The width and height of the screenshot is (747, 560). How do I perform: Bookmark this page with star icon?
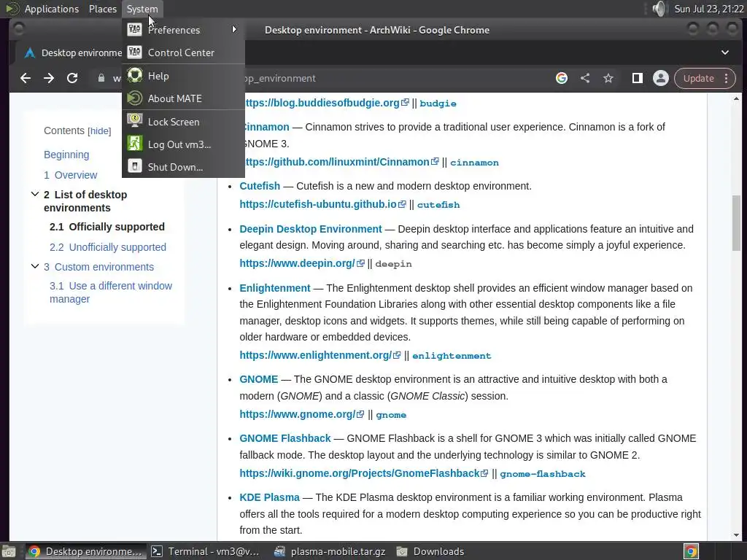(608, 78)
